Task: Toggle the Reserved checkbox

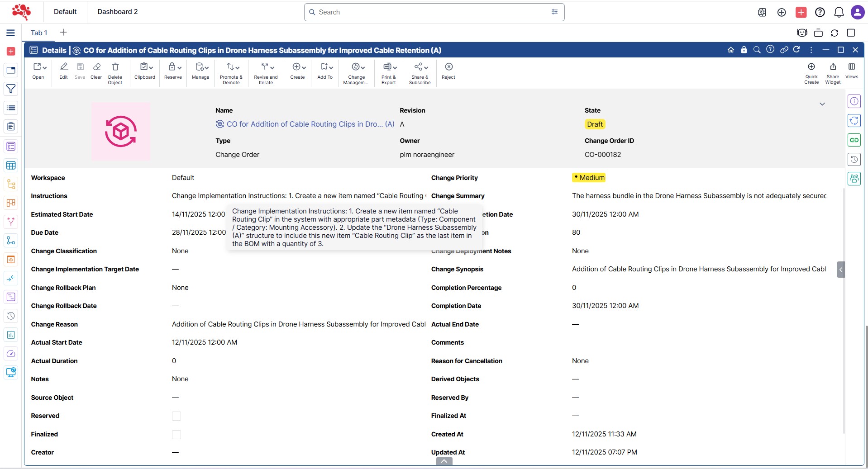Action: pyautogui.click(x=176, y=416)
